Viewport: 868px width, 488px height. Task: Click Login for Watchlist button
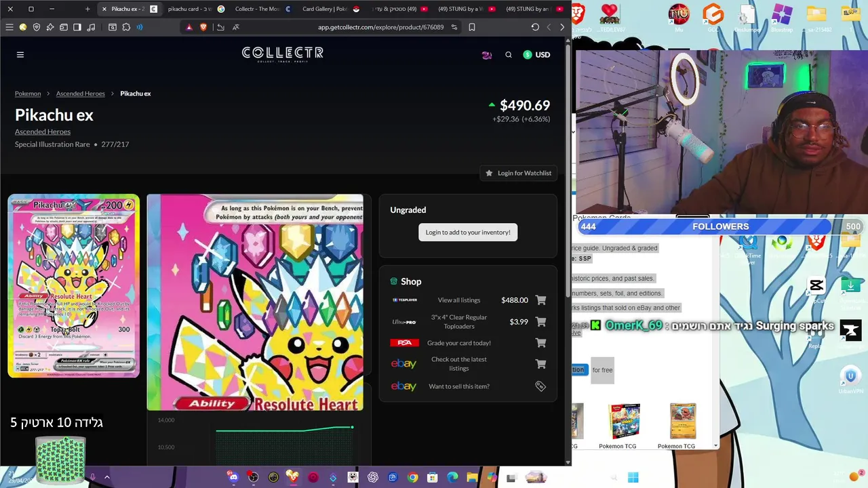pyautogui.click(x=518, y=173)
